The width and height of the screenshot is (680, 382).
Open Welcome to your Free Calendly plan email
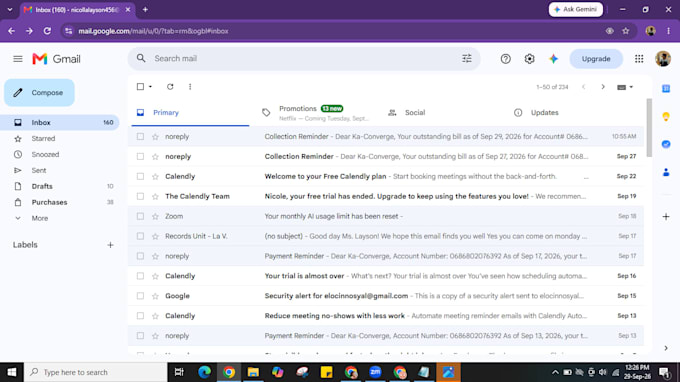386,176
